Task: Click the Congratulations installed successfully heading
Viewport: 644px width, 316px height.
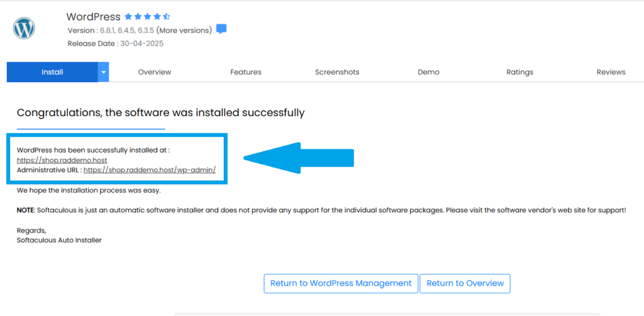Action: pos(160,113)
